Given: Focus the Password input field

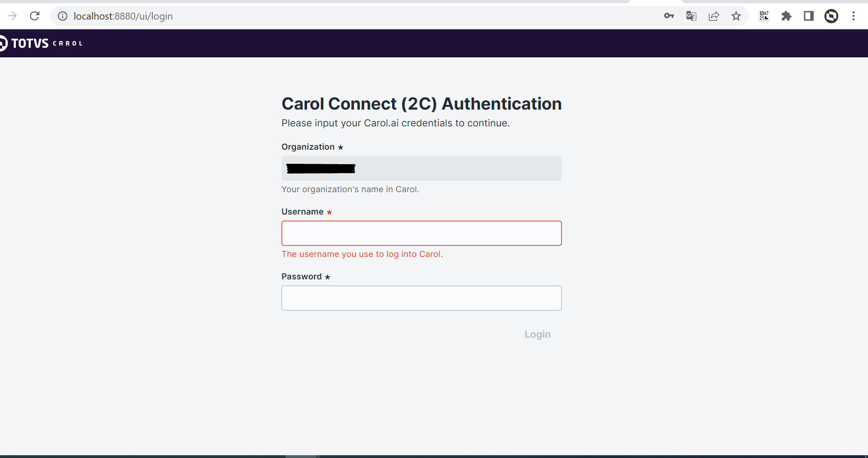Looking at the screenshot, I should pos(421,298).
